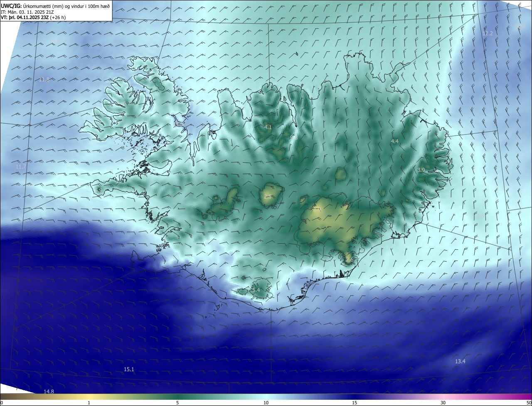Click the '5' tick on the color scale
Image resolution: width=532 pixels, height=406 pixels.
click(x=177, y=403)
